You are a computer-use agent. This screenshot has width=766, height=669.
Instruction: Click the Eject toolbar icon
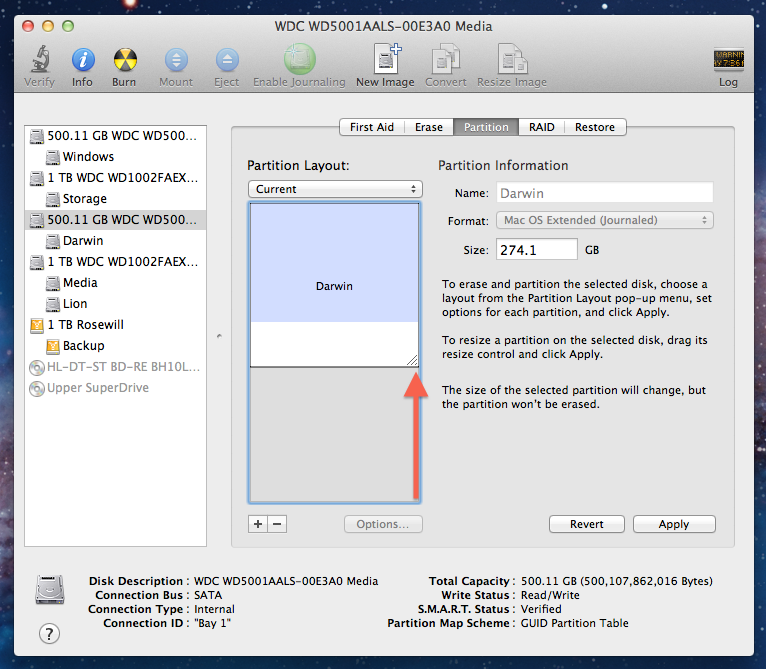coord(227,60)
